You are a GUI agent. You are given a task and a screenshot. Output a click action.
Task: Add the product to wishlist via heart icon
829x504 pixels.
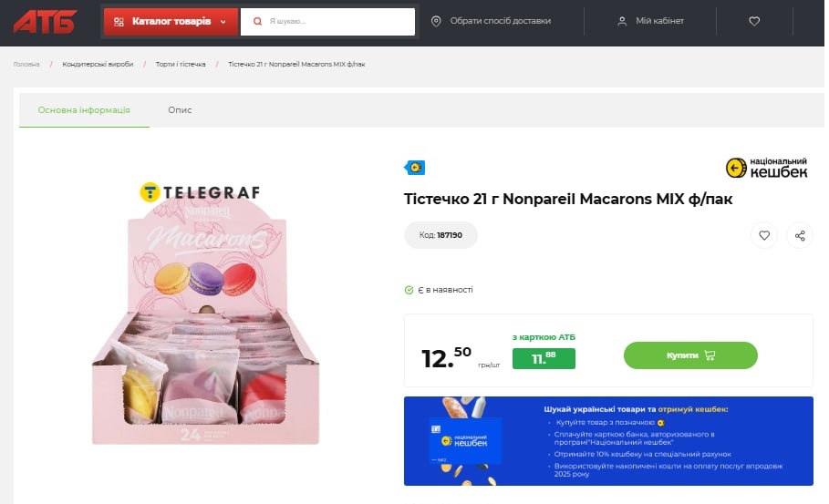(x=764, y=235)
